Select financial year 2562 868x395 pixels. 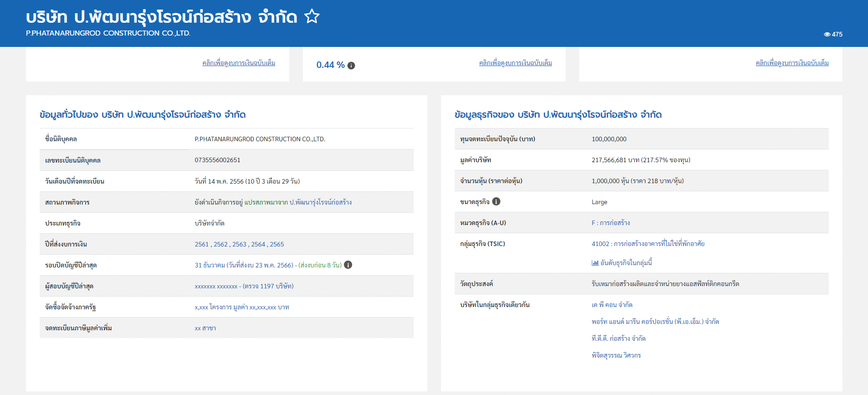221,244
